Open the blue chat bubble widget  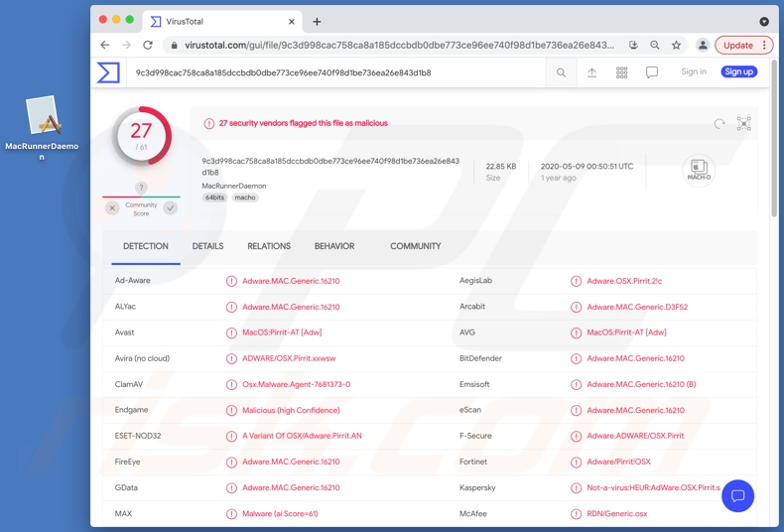tap(737, 496)
